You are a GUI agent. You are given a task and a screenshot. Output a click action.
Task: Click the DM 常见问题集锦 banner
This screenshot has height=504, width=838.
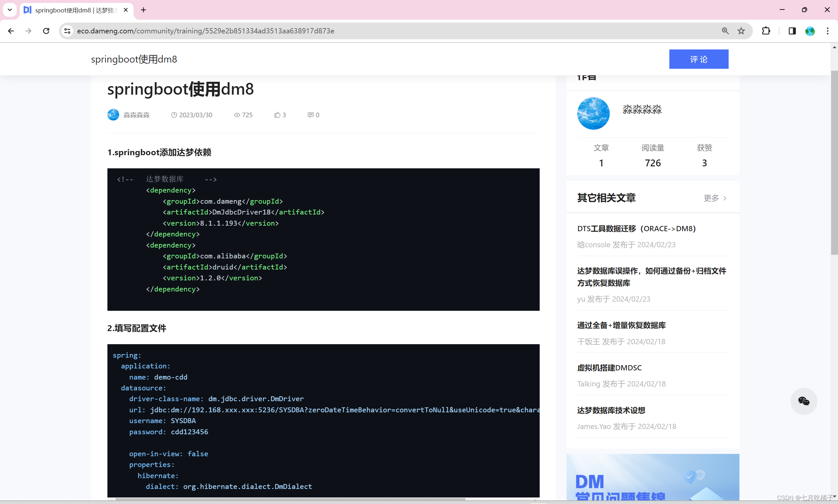(x=653, y=477)
